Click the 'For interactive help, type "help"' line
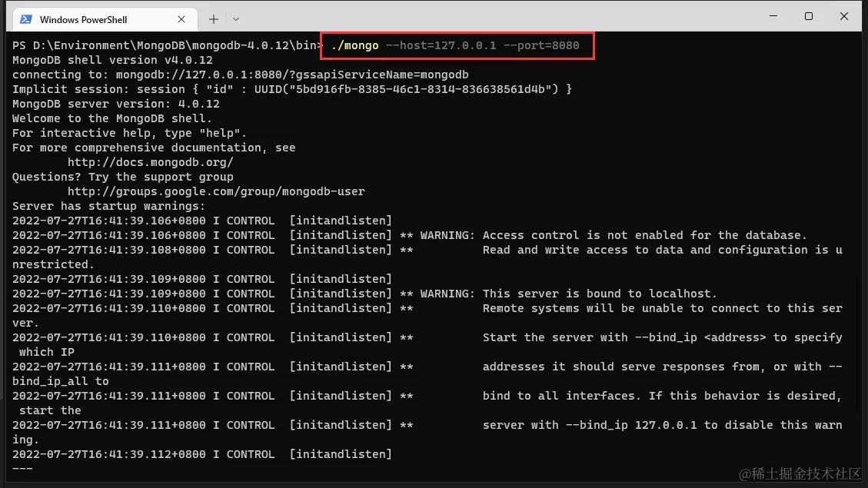This screenshot has width=868, height=488. pyautogui.click(x=129, y=133)
